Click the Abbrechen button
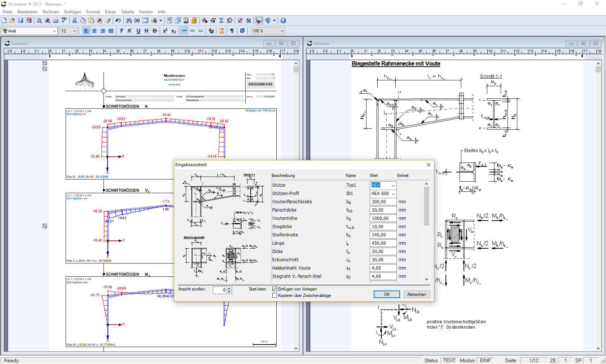Screen dimensions: 606x364 (416, 294)
